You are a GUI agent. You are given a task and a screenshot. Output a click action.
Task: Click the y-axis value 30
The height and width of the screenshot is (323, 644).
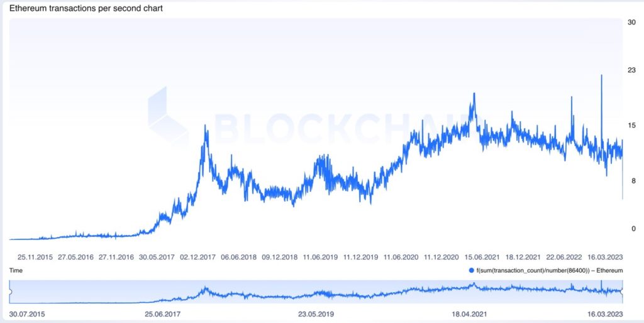[x=631, y=23]
